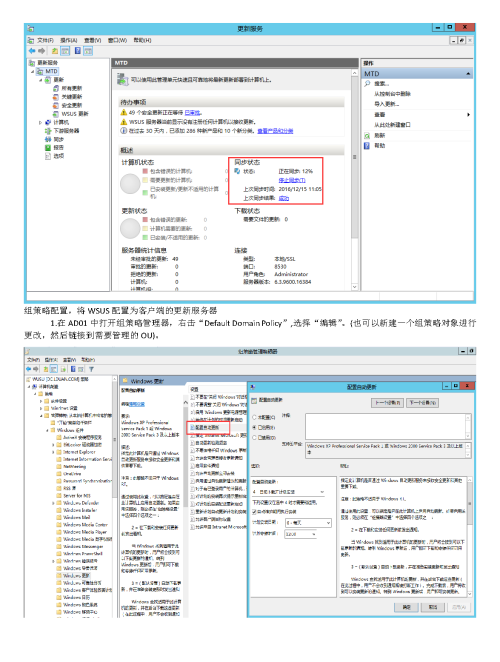The image size is (500, 662).
Task: Select the 已禁用 radio button
Action: point(254,437)
